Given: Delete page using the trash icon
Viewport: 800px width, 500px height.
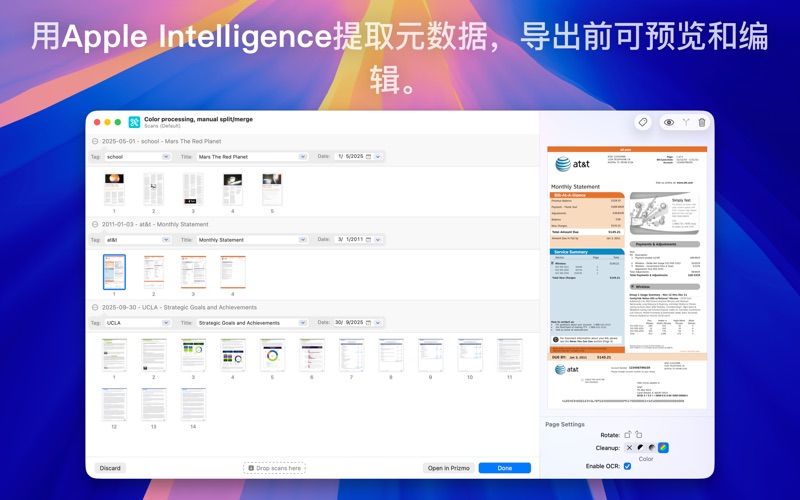Looking at the screenshot, I should pyautogui.click(x=702, y=122).
